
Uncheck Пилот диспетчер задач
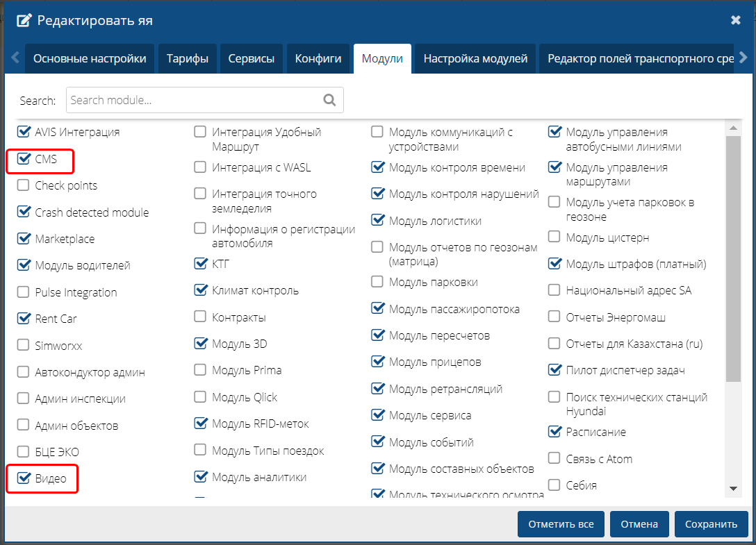point(554,370)
